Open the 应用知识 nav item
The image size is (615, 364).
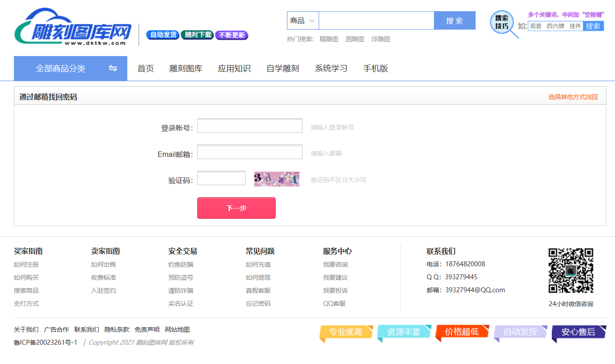(x=234, y=69)
